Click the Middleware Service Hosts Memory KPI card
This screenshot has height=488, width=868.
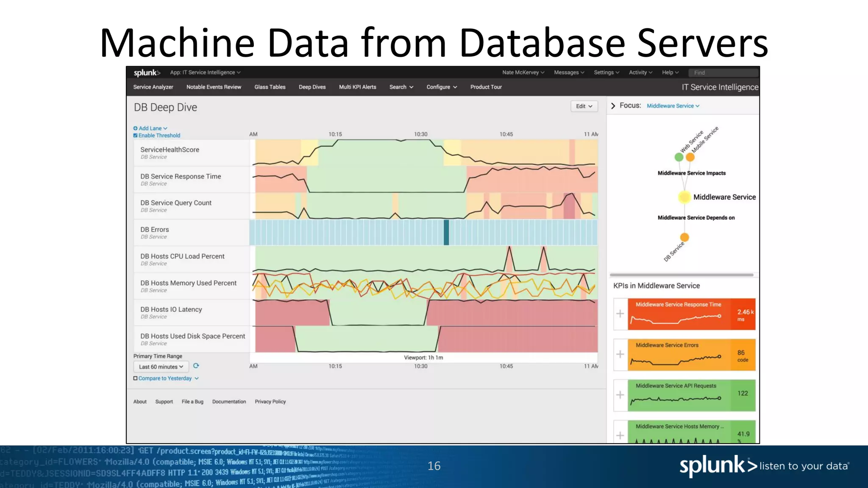point(692,432)
